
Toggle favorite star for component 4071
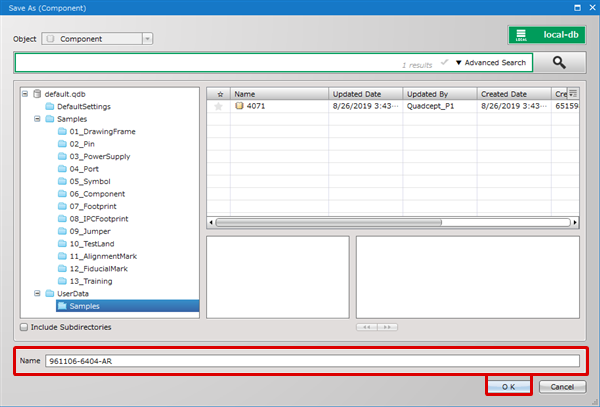point(218,106)
